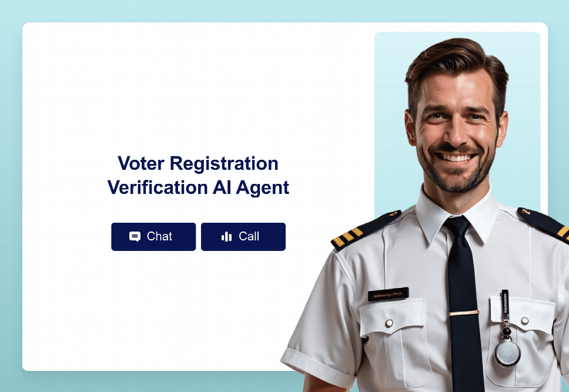This screenshot has width=569, height=392.
Task: Click the word "Call" label text
Action: [249, 236]
